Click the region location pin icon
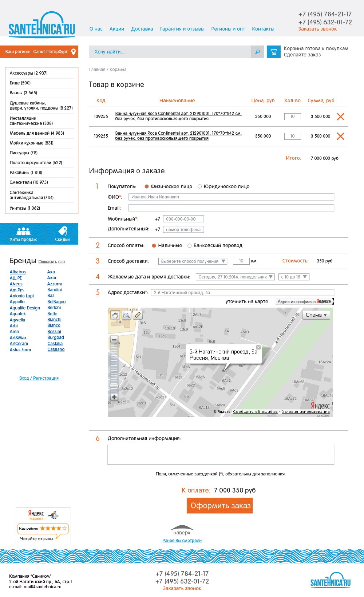 (74, 52)
